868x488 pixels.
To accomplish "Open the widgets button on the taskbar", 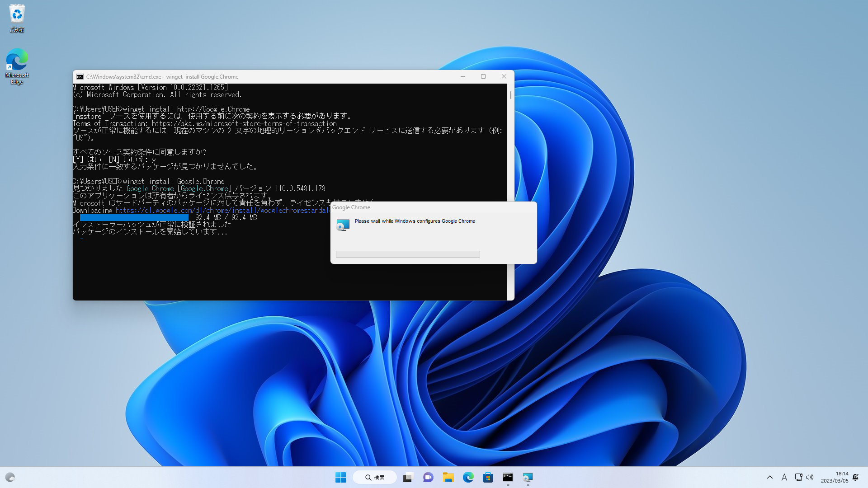I will 10,477.
